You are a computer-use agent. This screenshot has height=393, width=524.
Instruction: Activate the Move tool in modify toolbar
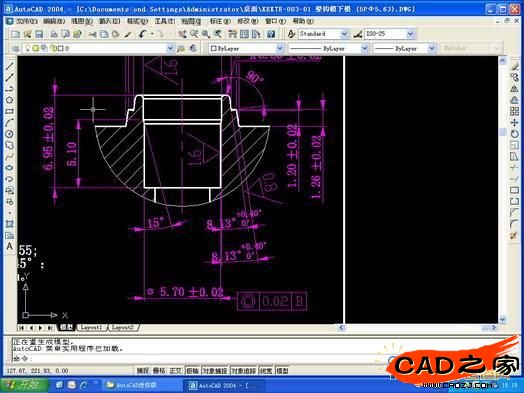coord(514,123)
